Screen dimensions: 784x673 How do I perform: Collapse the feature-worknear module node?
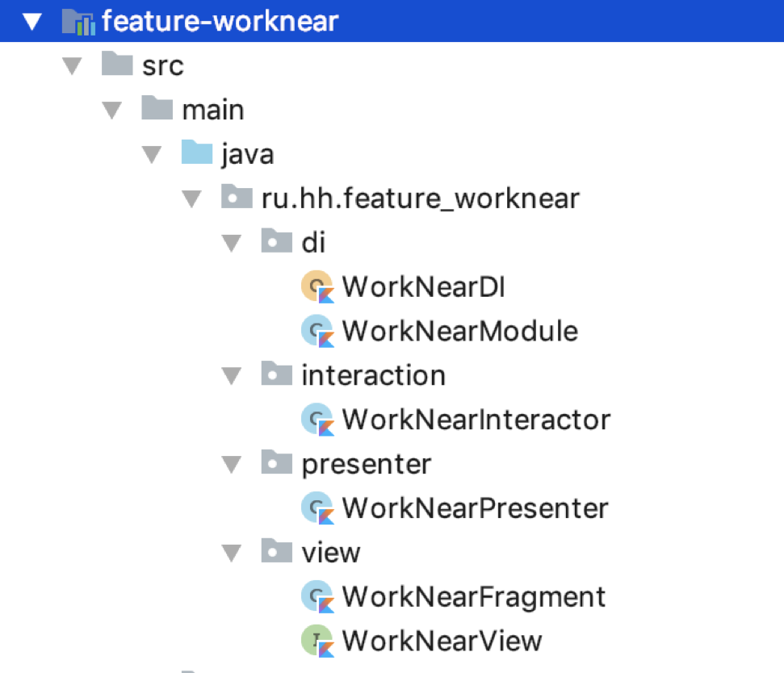32,21
